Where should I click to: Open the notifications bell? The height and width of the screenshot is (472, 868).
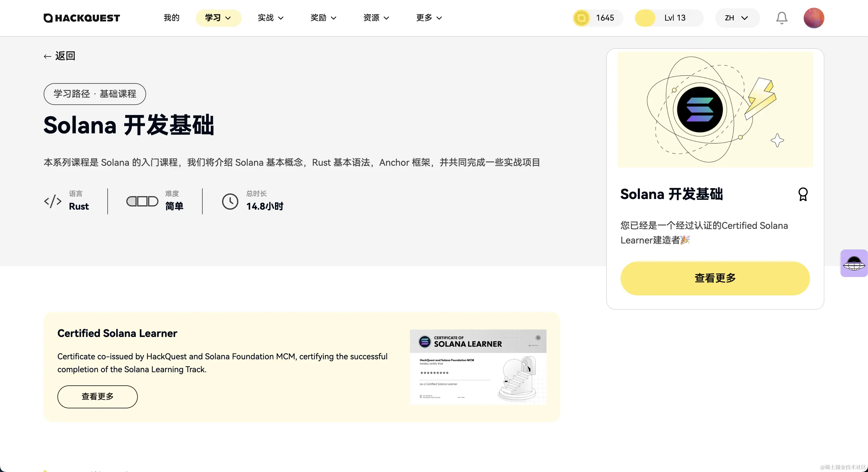tap(782, 18)
